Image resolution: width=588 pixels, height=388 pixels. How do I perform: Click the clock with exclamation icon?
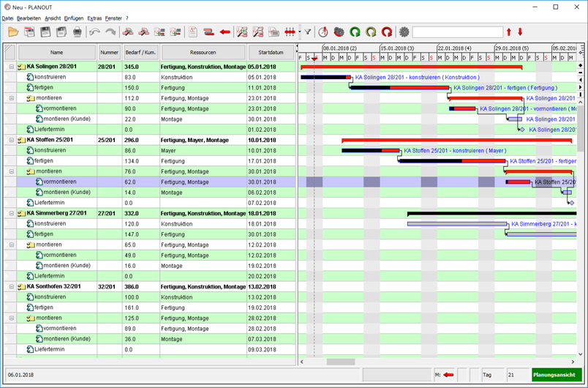(x=323, y=32)
